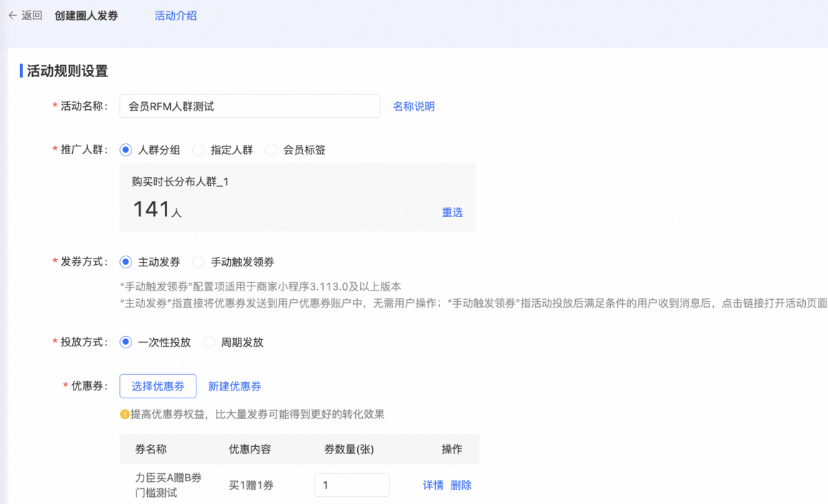This screenshot has width=828, height=504.
Task: Click the 券名称 column header
Action: point(151,449)
